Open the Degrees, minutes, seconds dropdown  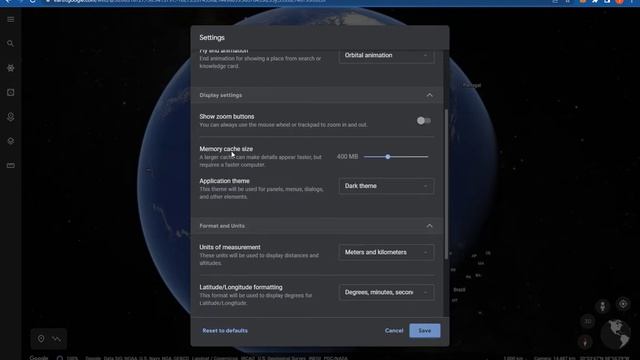pyautogui.click(x=386, y=292)
